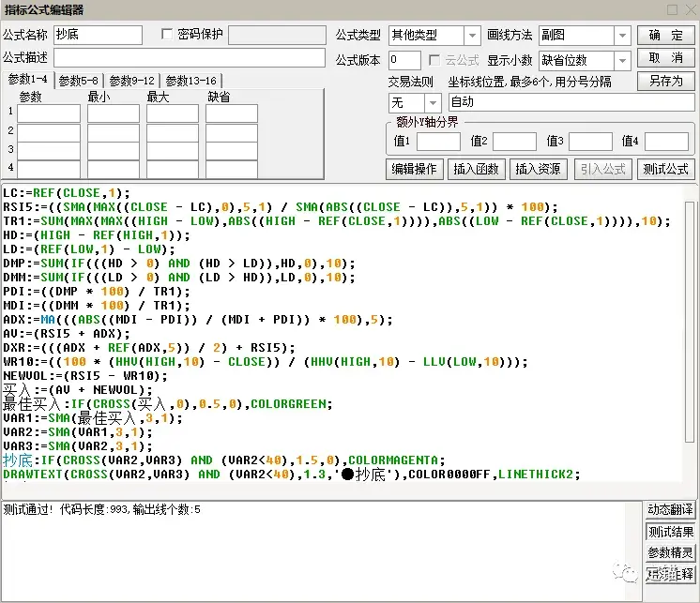This screenshot has width=700, height=603.
Task: Click the 值3 input field
Action: pyautogui.click(x=590, y=142)
